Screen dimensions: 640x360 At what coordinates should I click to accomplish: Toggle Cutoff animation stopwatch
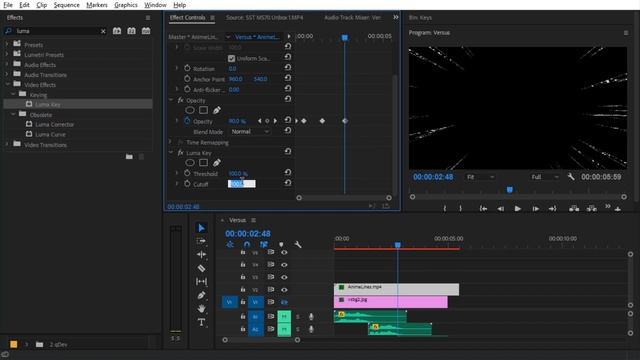click(x=187, y=184)
